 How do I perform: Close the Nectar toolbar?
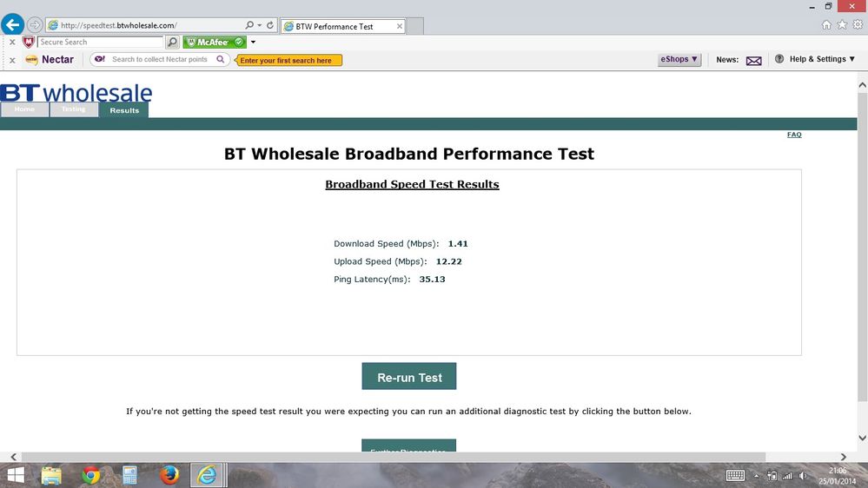click(12, 60)
